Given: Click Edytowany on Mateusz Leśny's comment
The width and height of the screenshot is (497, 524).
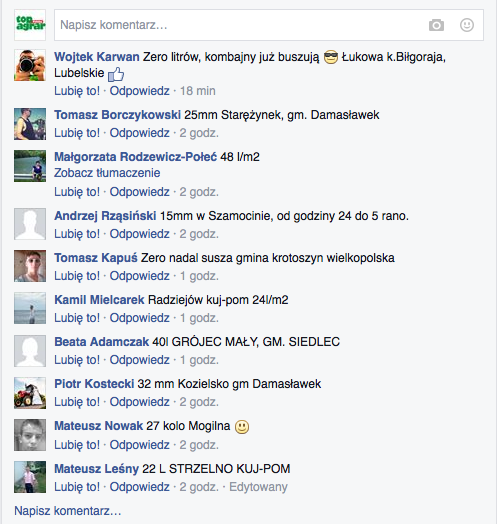Looking at the screenshot, I should [x=258, y=487].
